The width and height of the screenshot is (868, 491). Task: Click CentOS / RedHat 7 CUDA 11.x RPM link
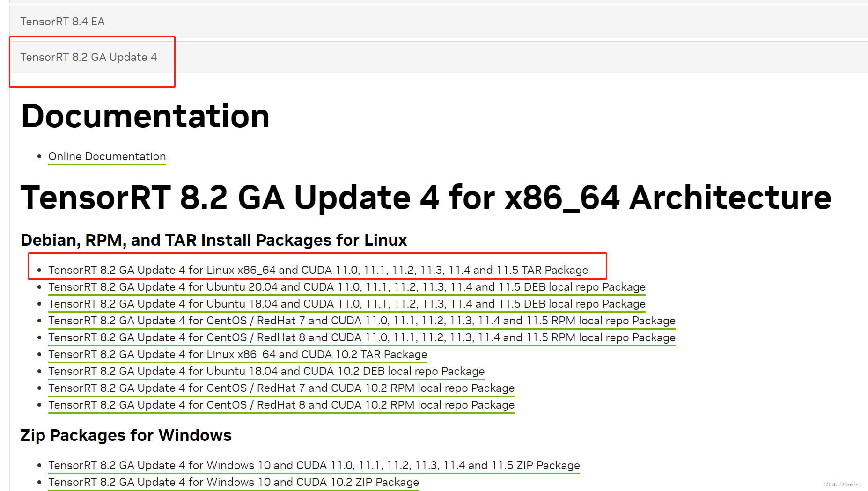pos(361,321)
